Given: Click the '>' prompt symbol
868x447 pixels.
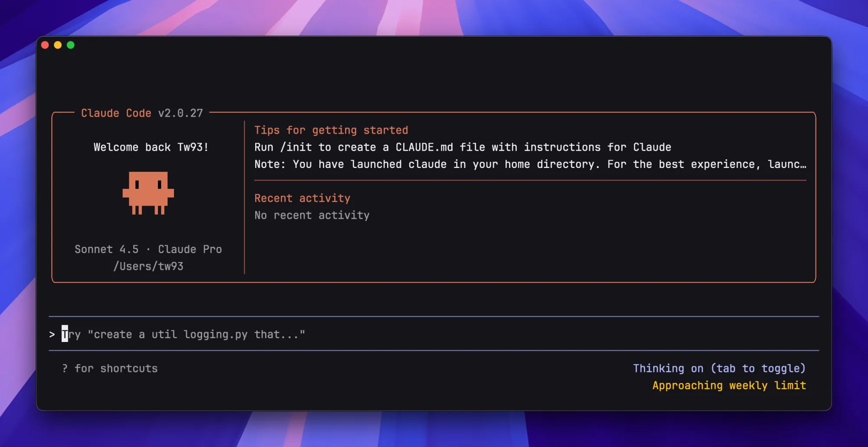Looking at the screenshot, I should pyautogui.click(x=52, y=334).
